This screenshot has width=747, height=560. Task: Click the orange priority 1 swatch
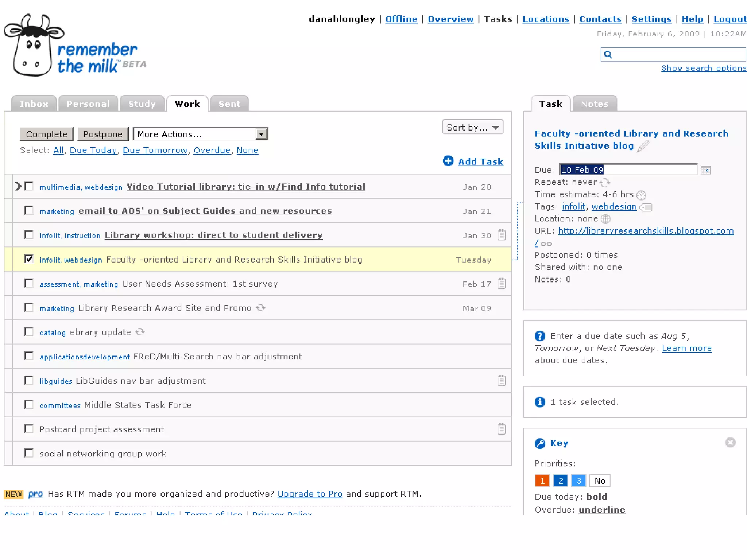(x=542, y=481)
